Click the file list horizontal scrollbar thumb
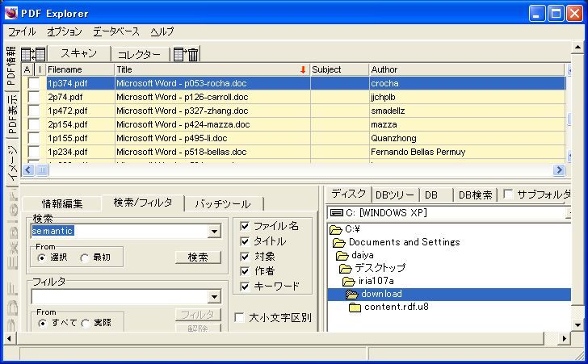The height and width of the screenshot is (364, 588). click(x=42, y=170)
